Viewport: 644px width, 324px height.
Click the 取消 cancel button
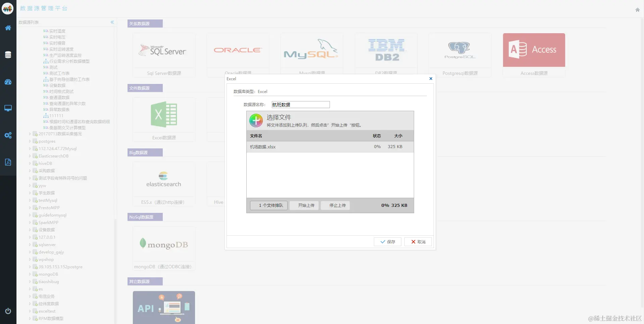[x=418, y=242]
